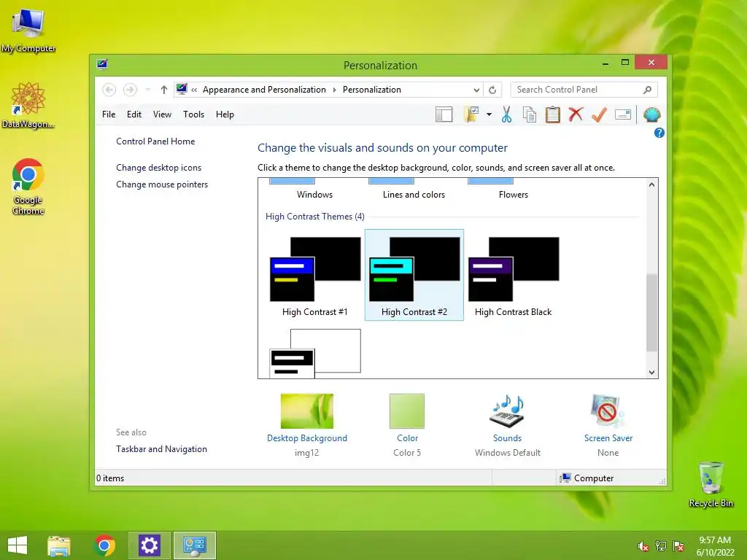The height and width of the screenshot is (560, 747).
Task: Click the Forward navigation arrow
Action: (x=130, y=90)
